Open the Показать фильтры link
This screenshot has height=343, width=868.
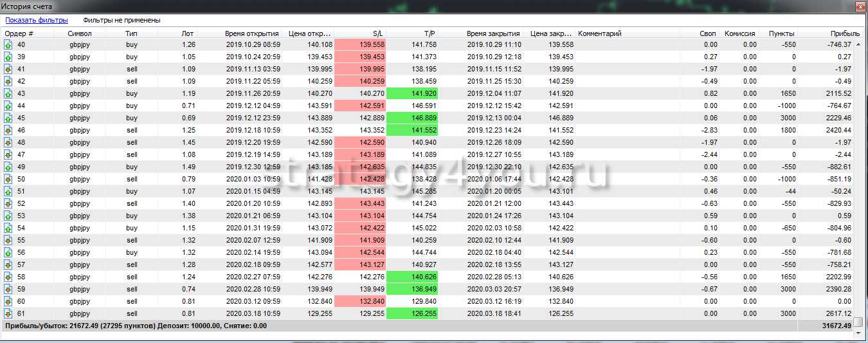36,21
